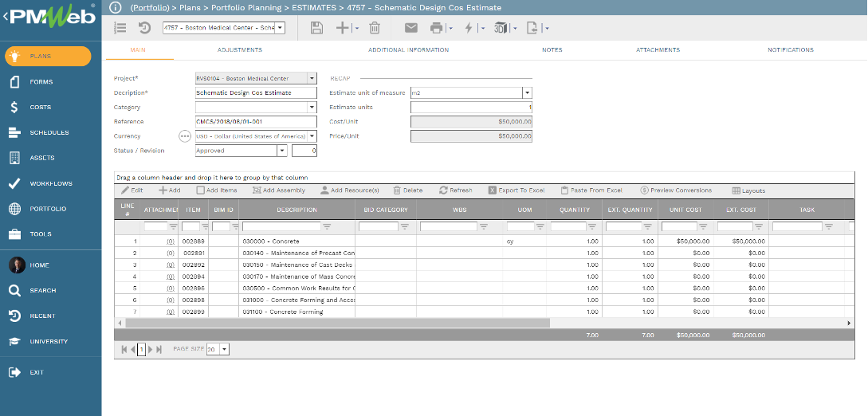Open Workflows module in sidebar

tap(51, 183)
